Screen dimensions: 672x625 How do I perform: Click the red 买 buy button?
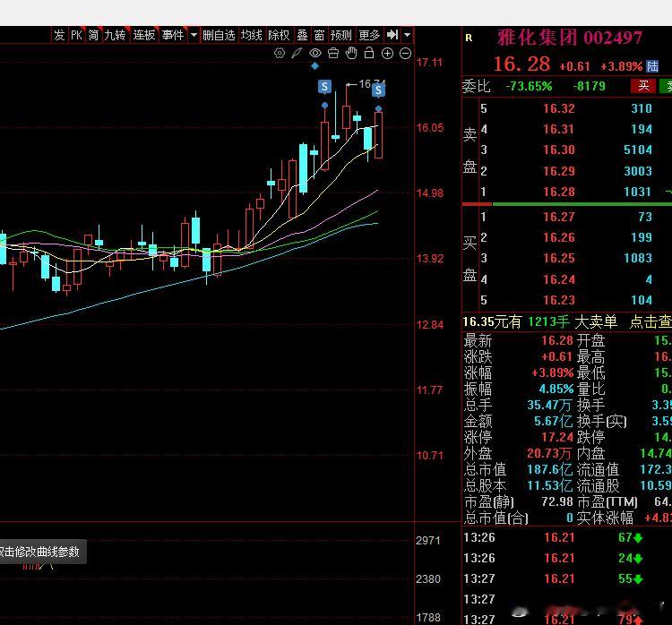pos(642,86)
